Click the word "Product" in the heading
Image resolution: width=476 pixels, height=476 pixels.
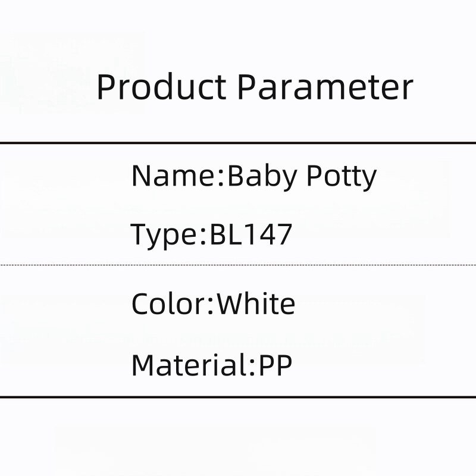click(x=161, y=87)
